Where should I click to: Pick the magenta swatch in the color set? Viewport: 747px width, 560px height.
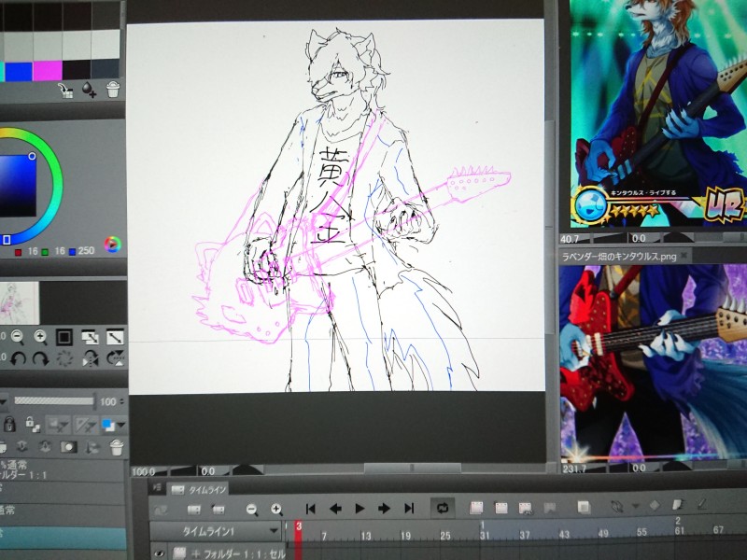(x=48, y=71)
